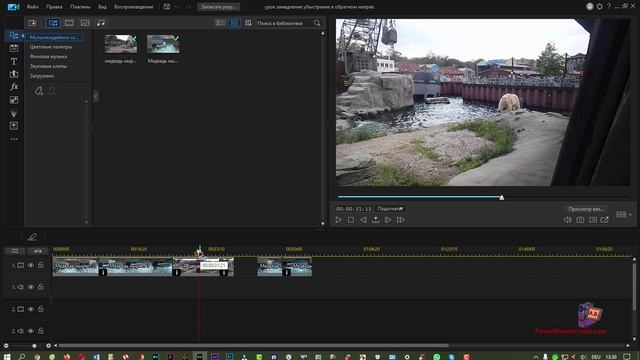Open the Воспроизведение menu
640x360 pixels.
[x=133, y=7]
